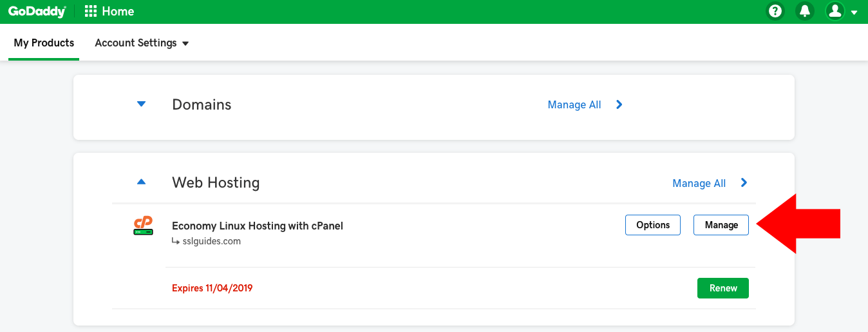Expand the account dropdown arrow in header
The width and height of the screenshot is (868, 332).
tap(854, 12)
